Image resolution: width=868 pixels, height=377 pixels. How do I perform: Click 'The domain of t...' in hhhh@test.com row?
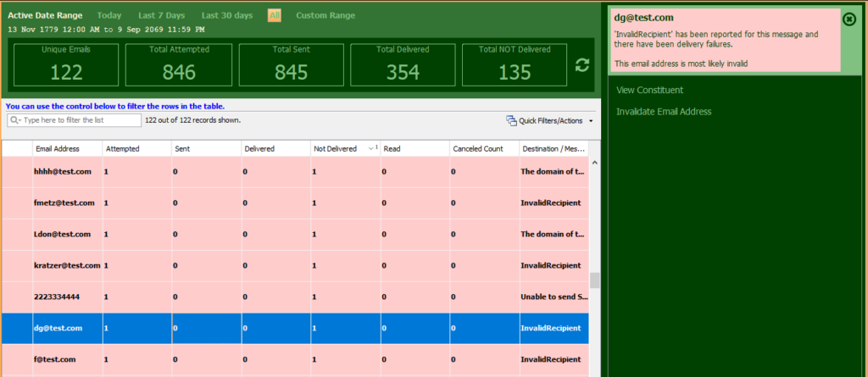click(554, 172)
